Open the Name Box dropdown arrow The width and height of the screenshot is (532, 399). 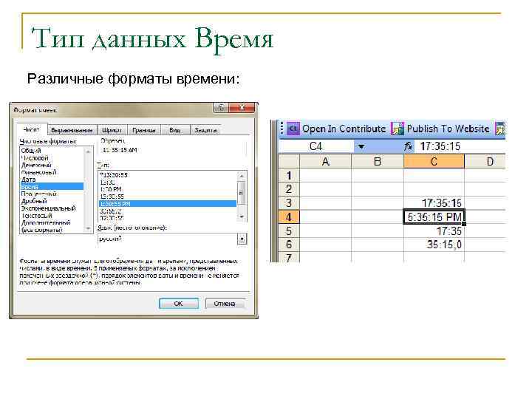pyautogui.click(x=361, y=146)
